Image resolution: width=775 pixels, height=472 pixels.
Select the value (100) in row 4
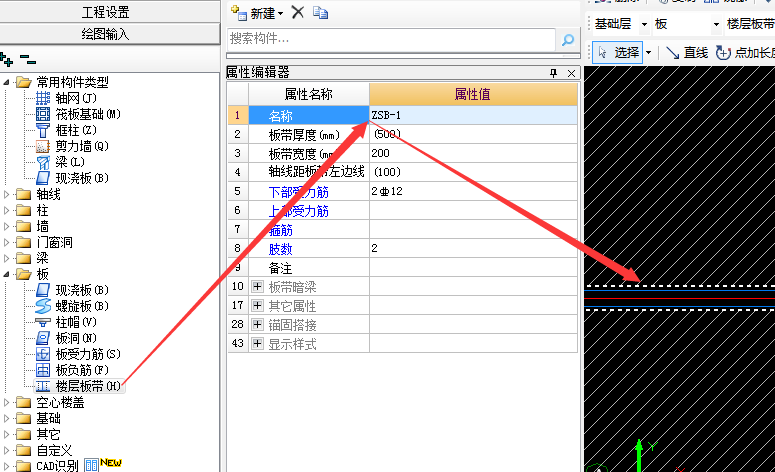pyautogui.click(x=473, y=172)
